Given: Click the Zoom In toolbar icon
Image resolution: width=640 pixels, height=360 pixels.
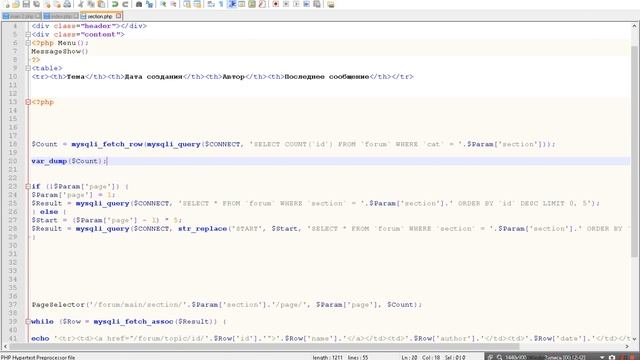Looking at the screenshot, I should point(163,4).
